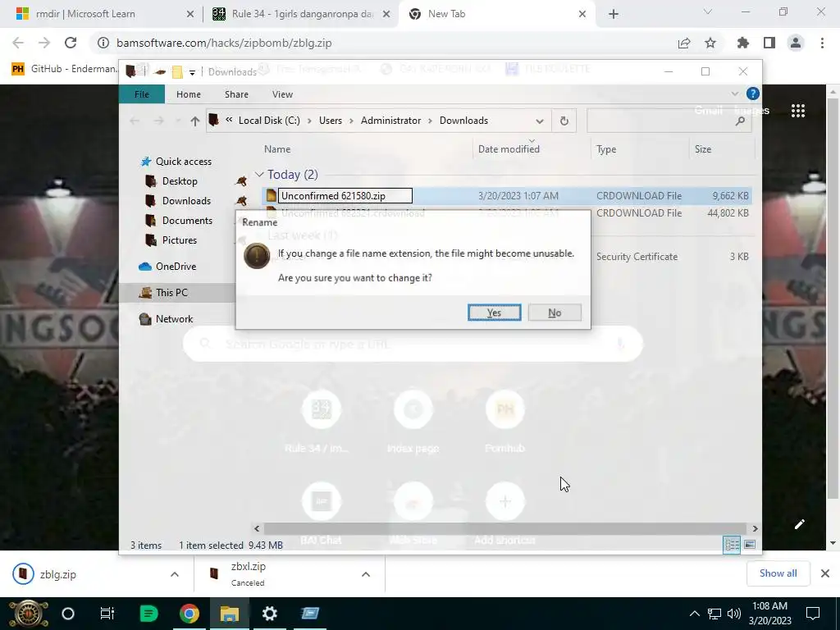Open a new Chrome tab
Screen dimensions: 840x630
[x=614, y=14]
